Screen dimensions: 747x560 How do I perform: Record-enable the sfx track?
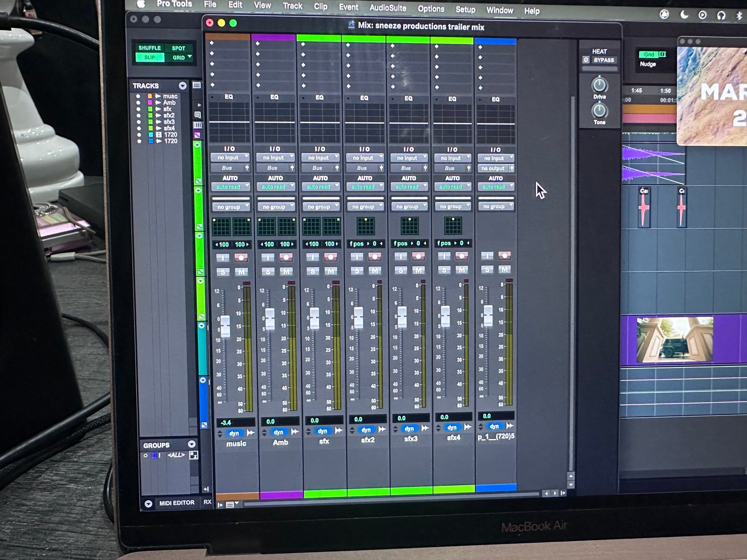pyautogui.click(x=331, y=257)
